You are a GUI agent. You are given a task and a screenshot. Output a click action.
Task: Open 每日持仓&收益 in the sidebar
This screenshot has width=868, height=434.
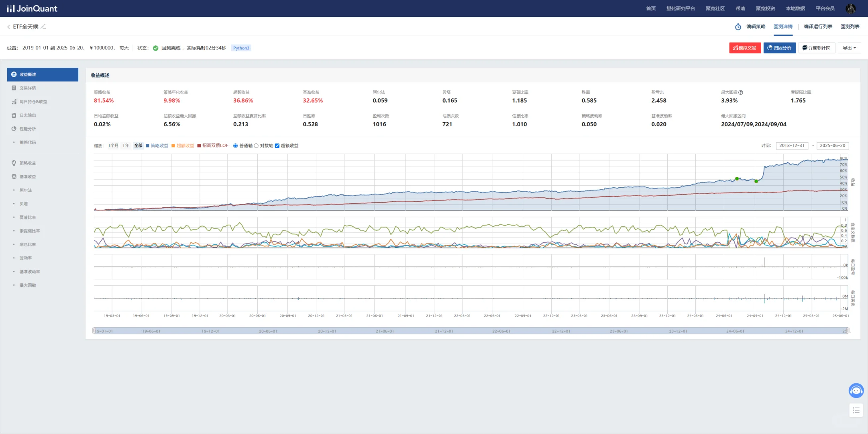pyautogui.click(x=33, y=102)
